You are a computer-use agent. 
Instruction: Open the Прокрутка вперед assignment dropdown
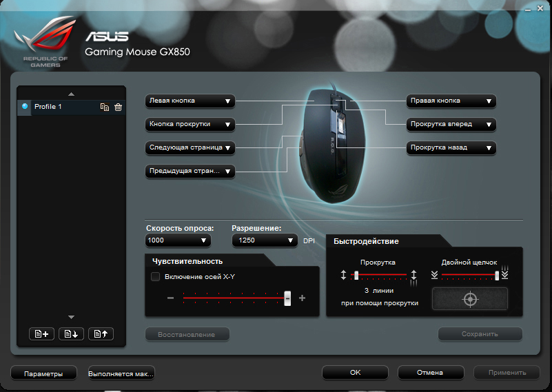(x=451, y=125)
